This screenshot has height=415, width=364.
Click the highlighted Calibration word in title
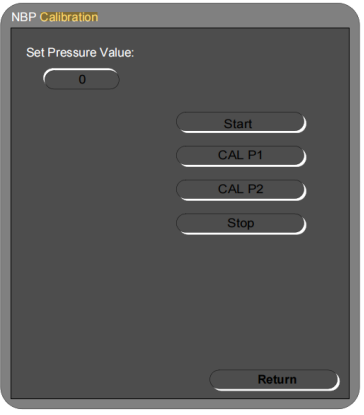[69, 17]
